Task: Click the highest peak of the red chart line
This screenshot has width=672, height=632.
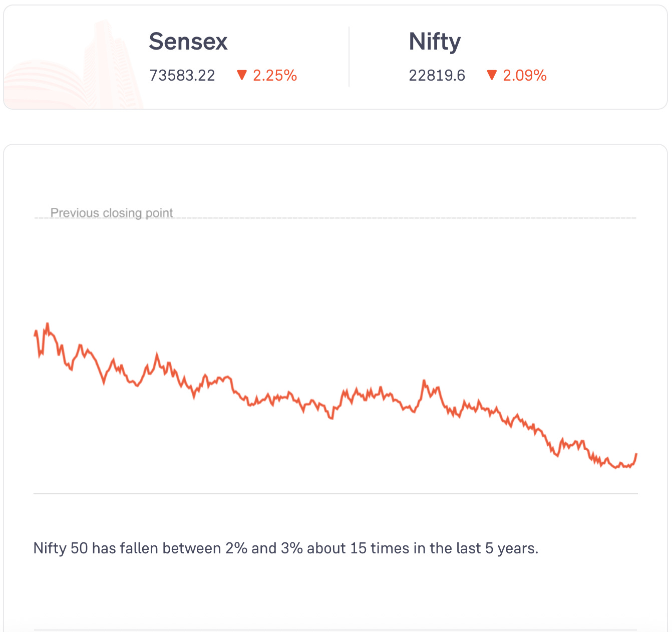Action: click(x=48, y=324)
